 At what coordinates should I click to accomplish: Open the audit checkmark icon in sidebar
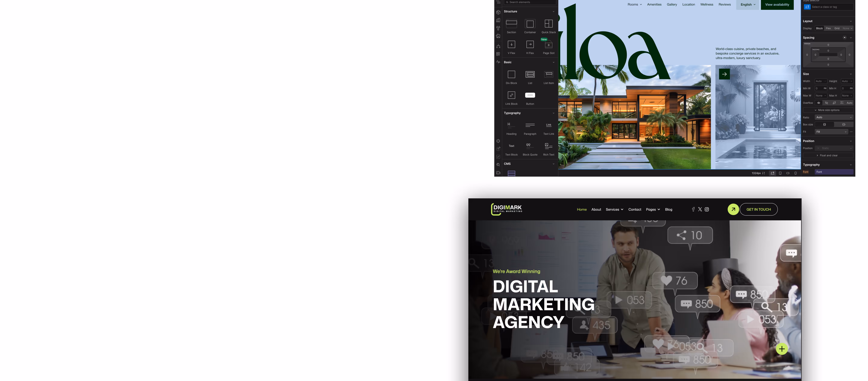click(498, 157)
